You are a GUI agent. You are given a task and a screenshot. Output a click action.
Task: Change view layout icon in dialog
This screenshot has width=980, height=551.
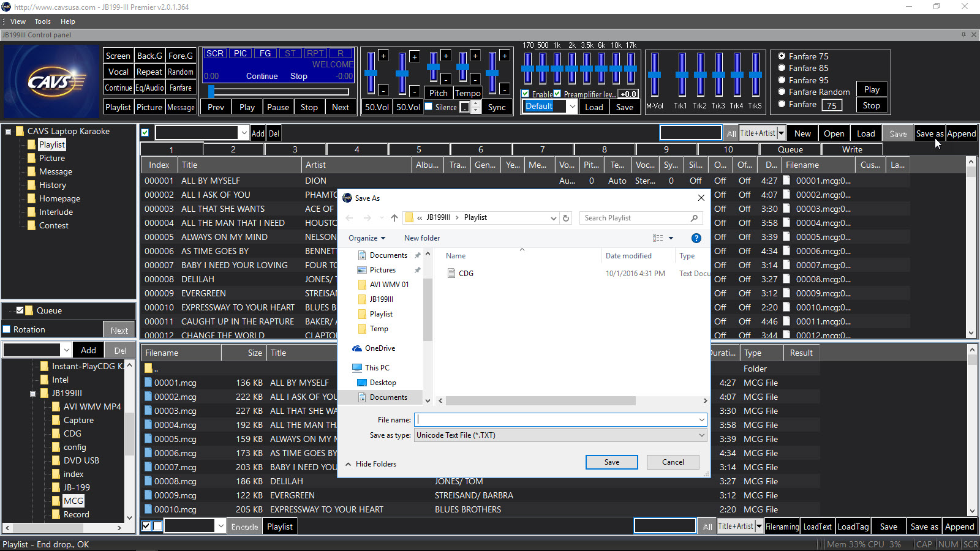click(658, 238)
